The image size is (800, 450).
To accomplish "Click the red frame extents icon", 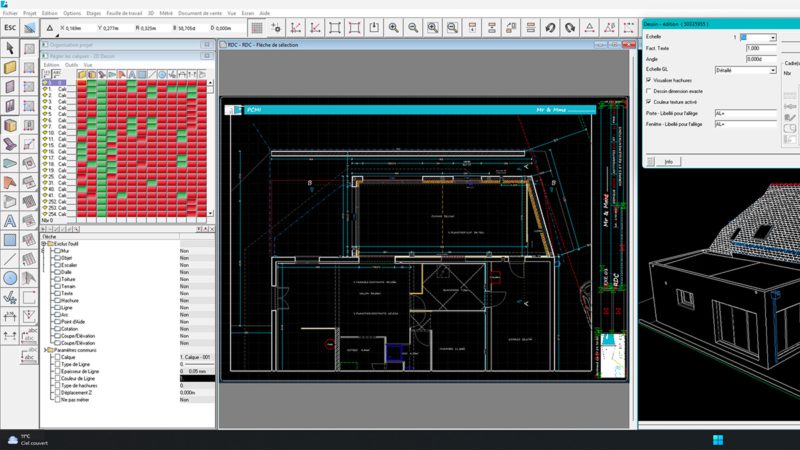I will tap(354, 28).
